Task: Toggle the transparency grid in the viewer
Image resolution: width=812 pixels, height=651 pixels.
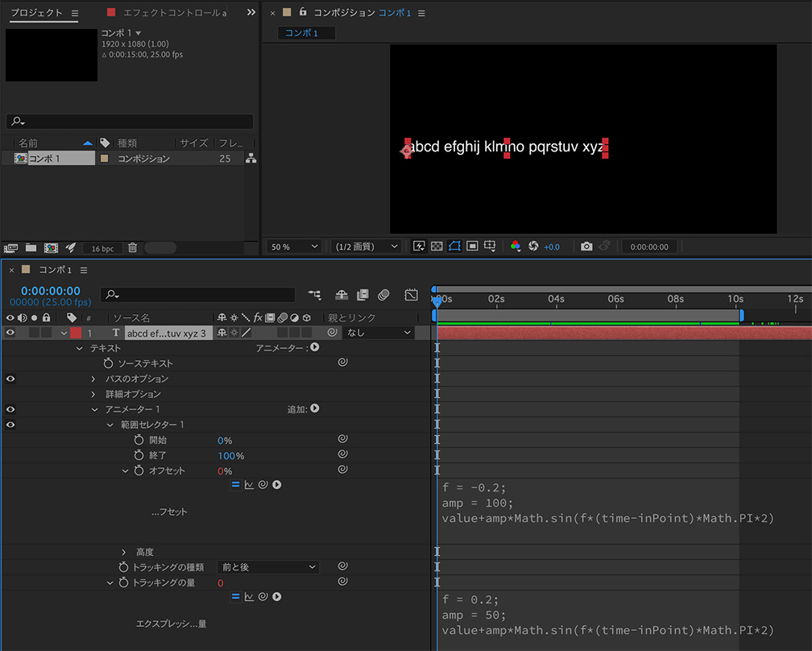Action: tap(436, 246)
